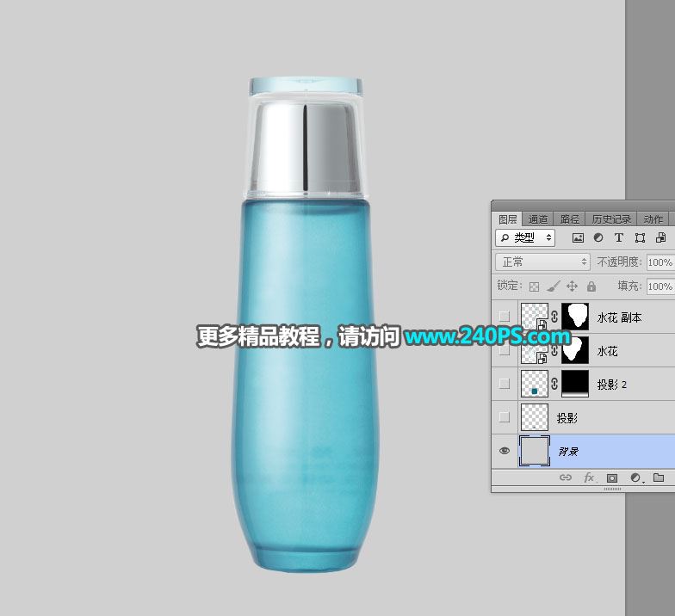Select 水花 layer mask thumbnail
Screen dimensions: 675x616
pos(575,350)
